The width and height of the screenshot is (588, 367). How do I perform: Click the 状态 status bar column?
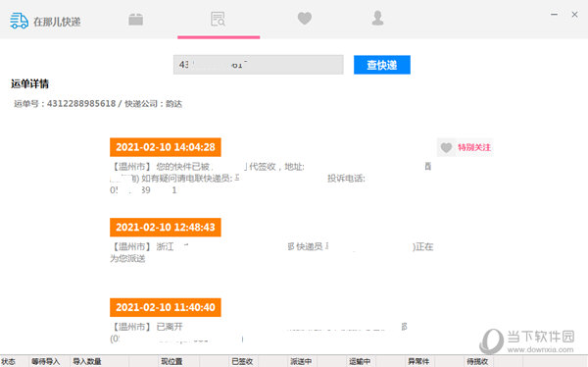point(8,361)
